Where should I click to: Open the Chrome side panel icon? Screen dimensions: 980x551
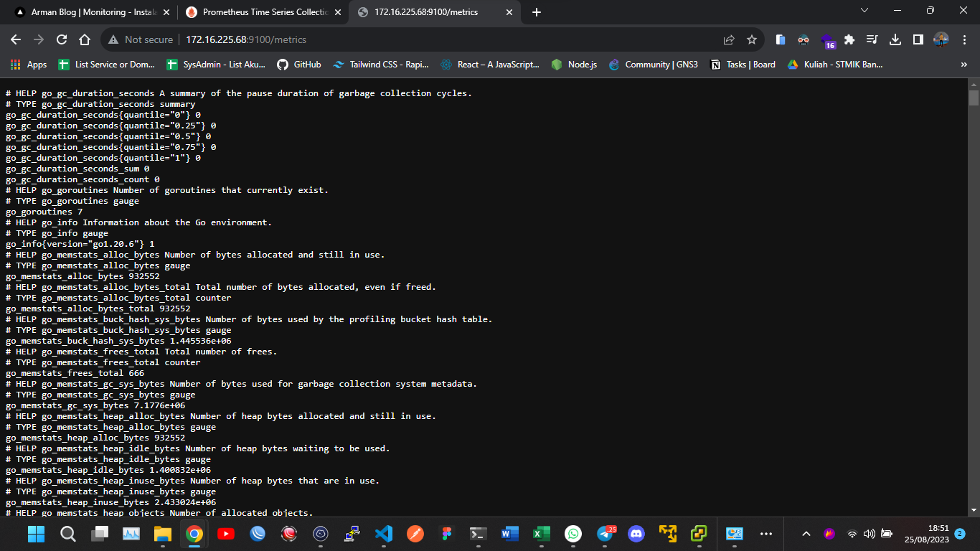click(x=918, y=41)
